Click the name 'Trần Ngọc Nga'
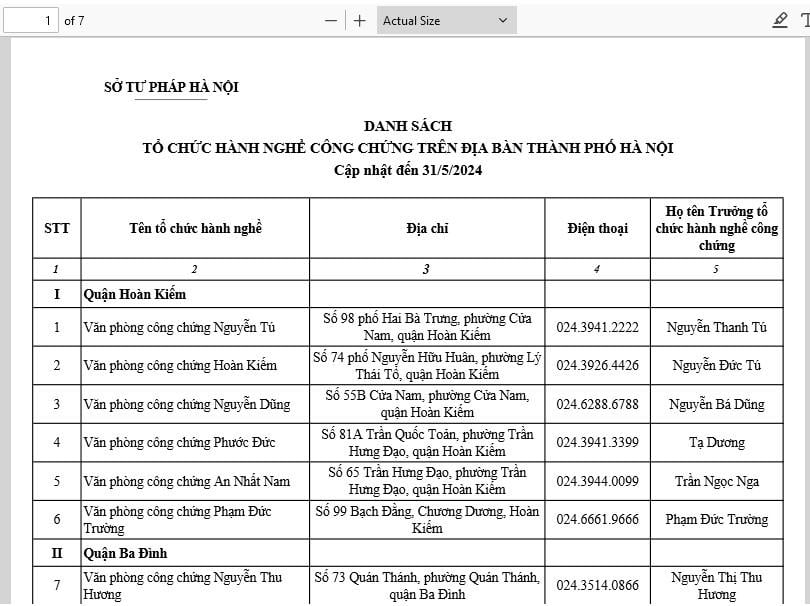The height and width of the screenshot is (606, 810). click(x=716, y=481)
